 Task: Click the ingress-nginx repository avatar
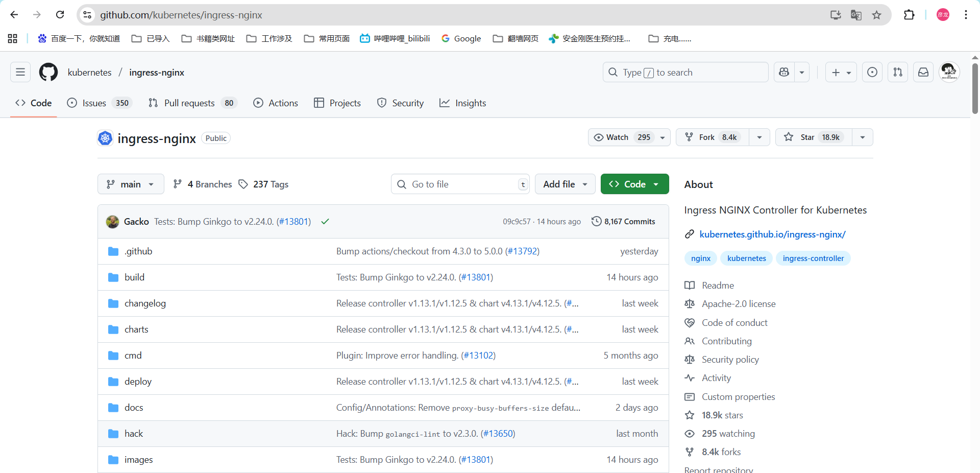point(105,138)
